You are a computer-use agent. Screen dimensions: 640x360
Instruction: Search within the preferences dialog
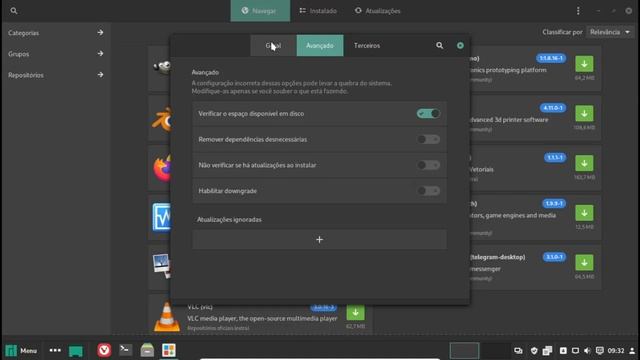point(440,46)
